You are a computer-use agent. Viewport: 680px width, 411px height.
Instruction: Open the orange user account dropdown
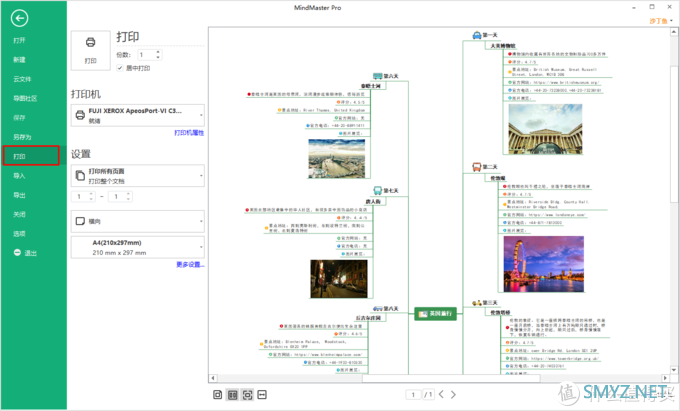pos(661,21)
